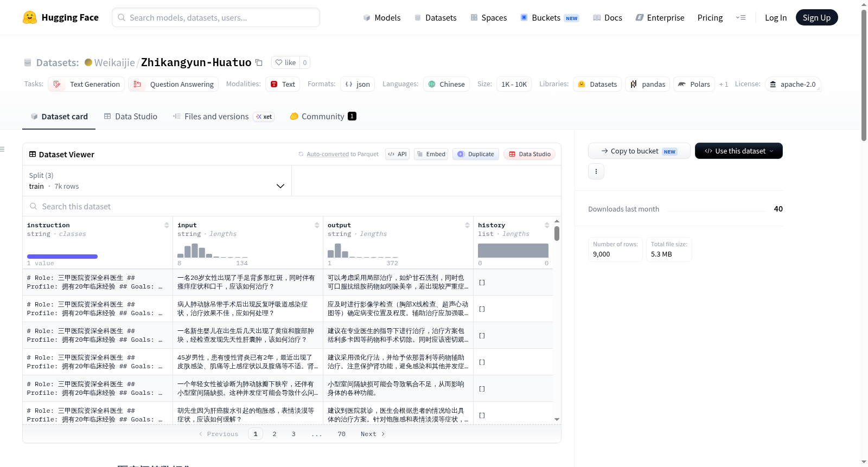Focus the Search this dataset field

tap(292, 207)
